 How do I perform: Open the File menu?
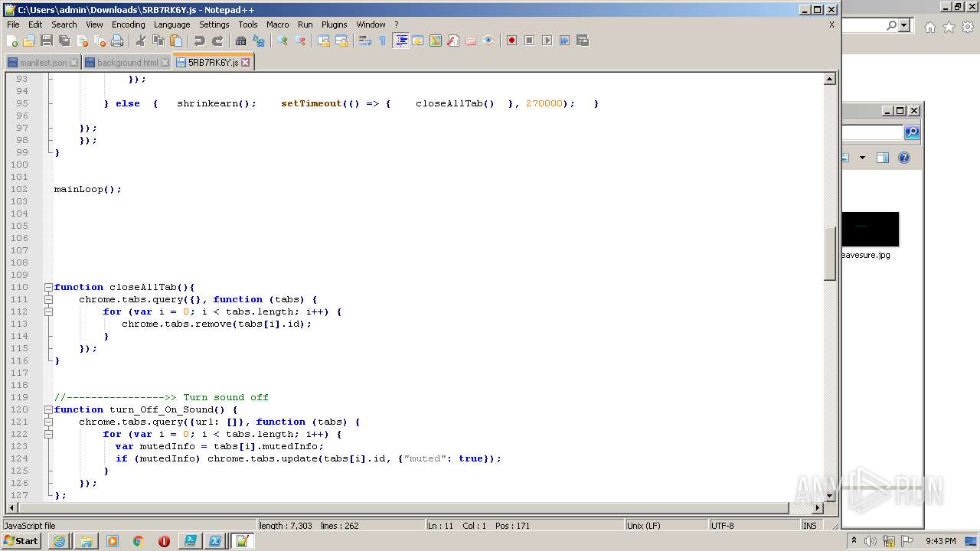point(13,24)
